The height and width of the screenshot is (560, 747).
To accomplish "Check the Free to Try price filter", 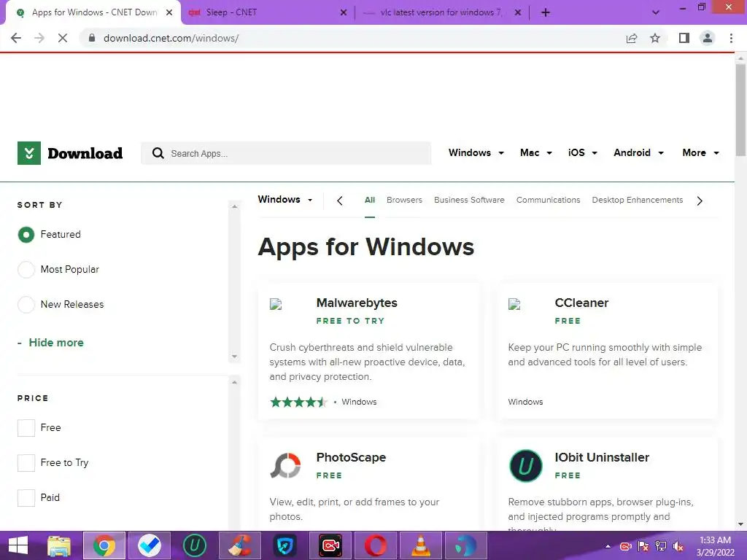I will pos(26,462).
